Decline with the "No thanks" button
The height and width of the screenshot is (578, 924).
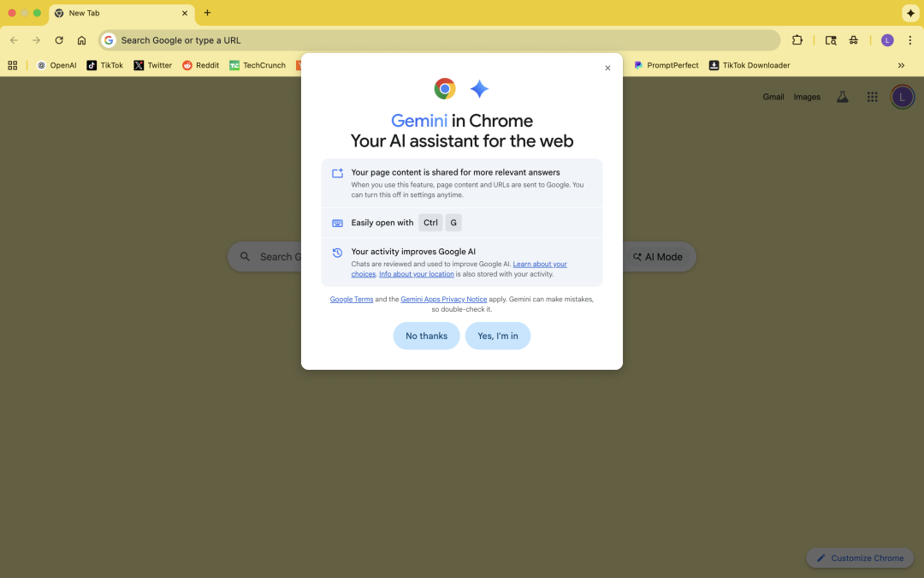[426, 336]
